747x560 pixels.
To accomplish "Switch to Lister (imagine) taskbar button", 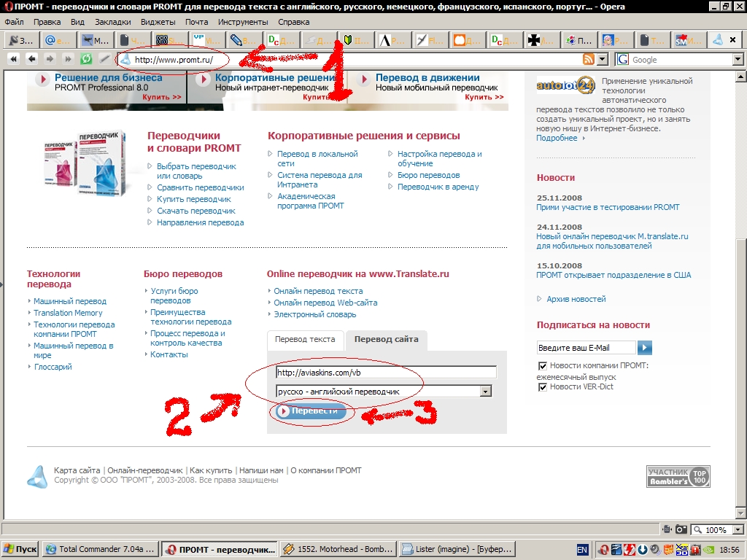I will click(457, 550).
